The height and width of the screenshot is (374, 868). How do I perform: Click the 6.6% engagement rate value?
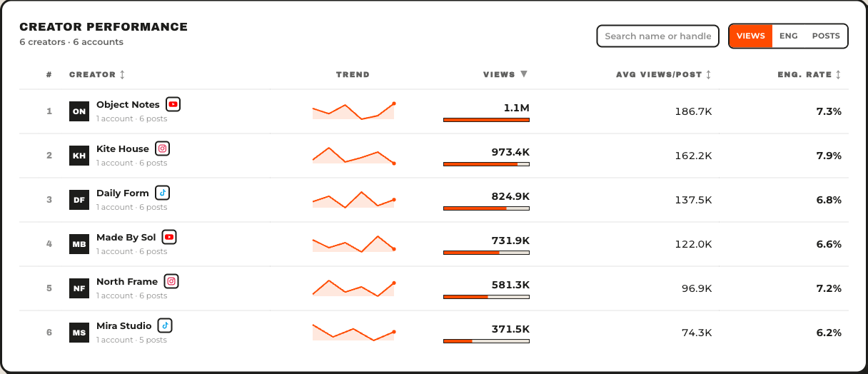tap(829, 244)
